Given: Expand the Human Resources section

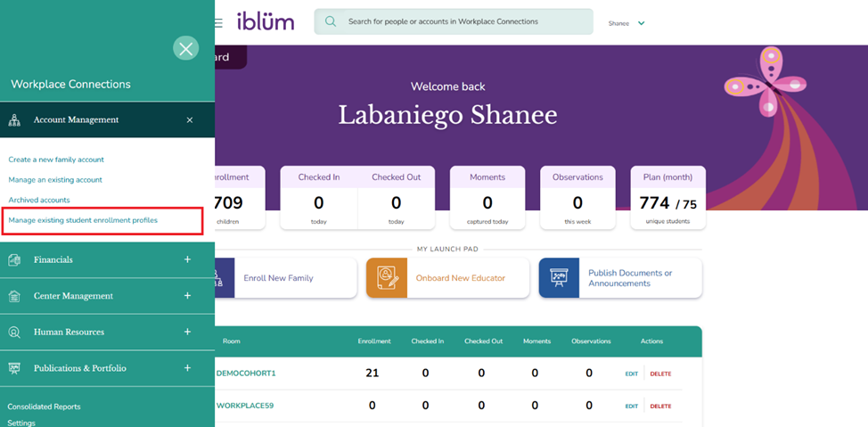Looking at the screenshot, I should pos(187,332).
